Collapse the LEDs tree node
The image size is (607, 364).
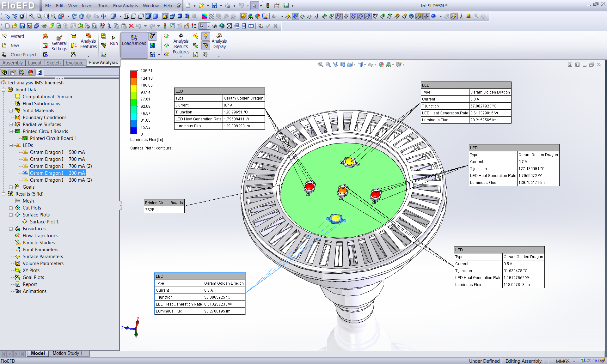pyautogui.click(x=11, y=145)
